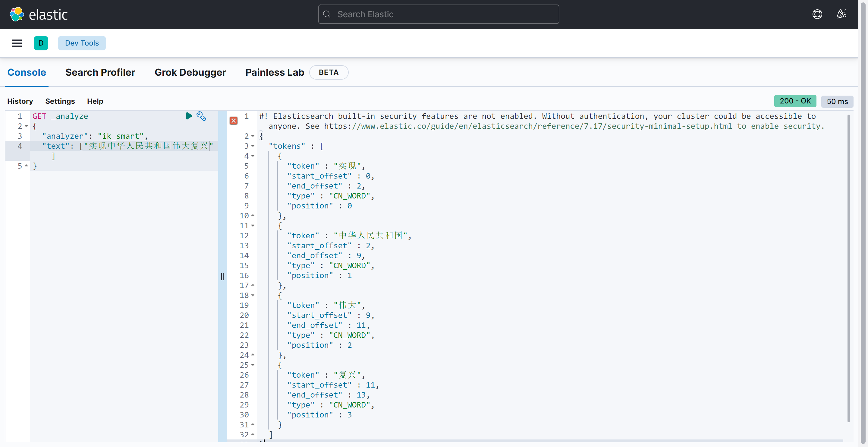Collapse fourth token object at output line 25
The image size is (868, 447).
pyautogui.click(x=253, y=365)
